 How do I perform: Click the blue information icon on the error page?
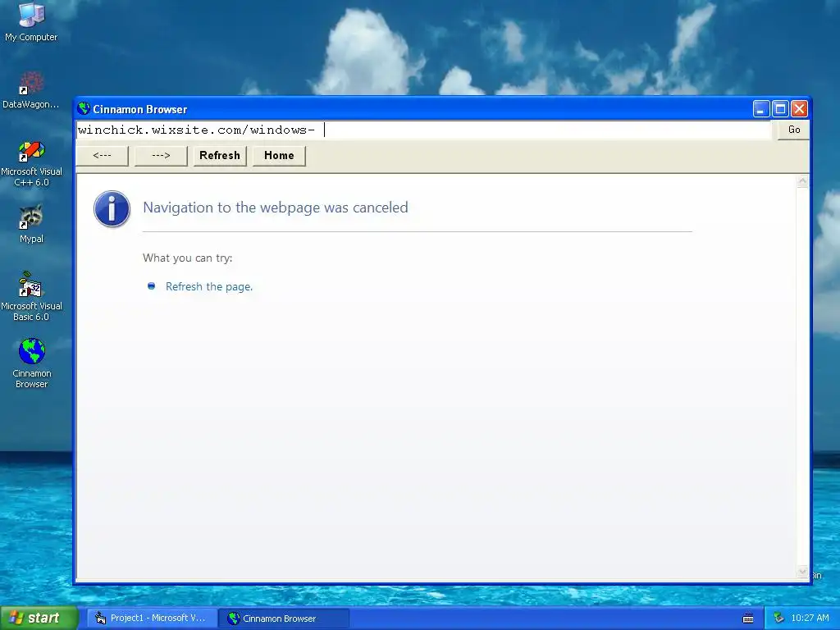[112, 209]
